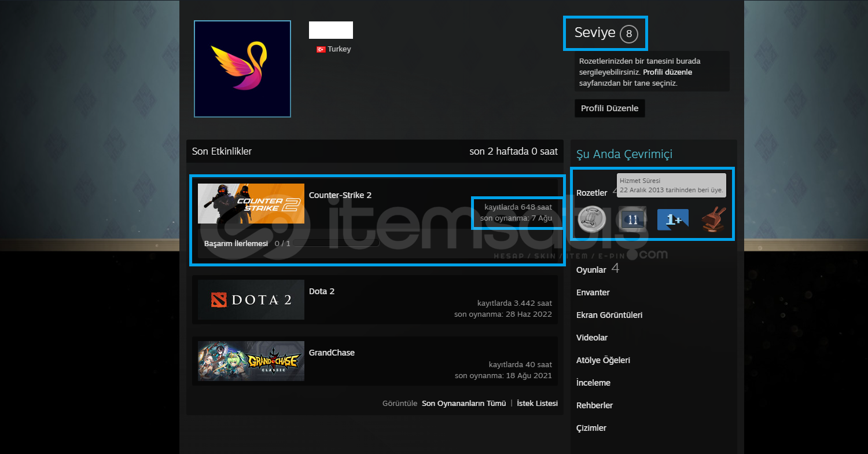Open the Seviye 8 level badge

coord(629,34)
